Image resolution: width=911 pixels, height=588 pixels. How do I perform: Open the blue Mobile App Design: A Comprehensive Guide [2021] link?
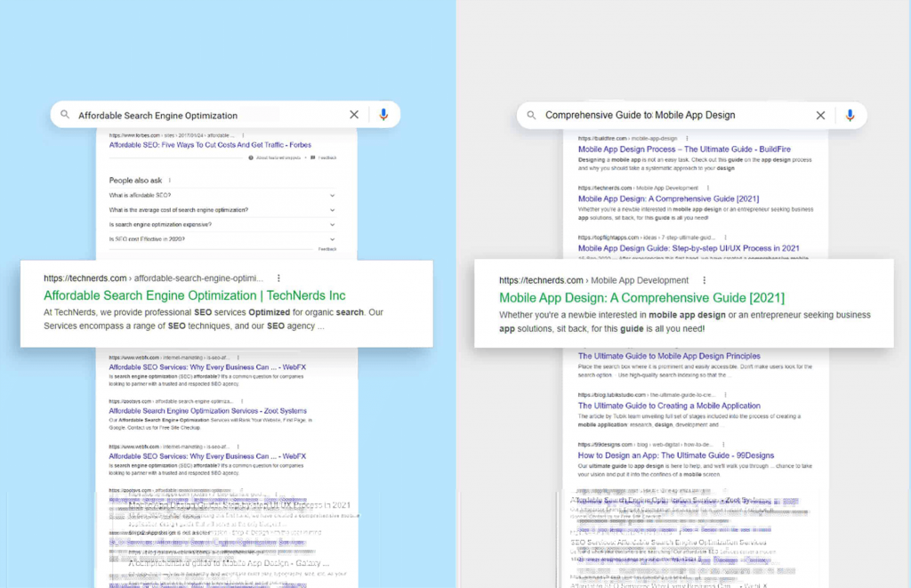coord(669,198)
